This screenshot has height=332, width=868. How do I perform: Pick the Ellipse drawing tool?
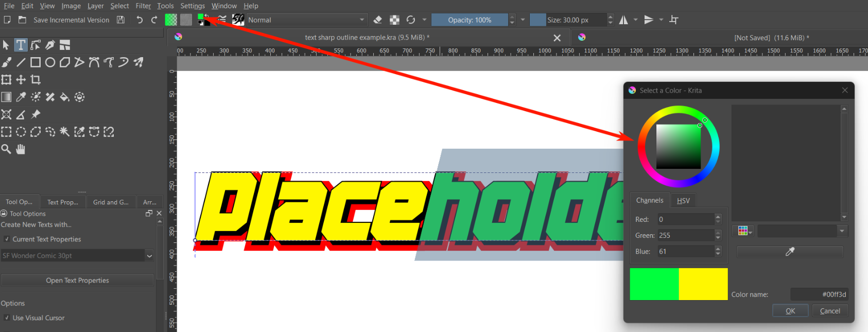coord(50,62)
